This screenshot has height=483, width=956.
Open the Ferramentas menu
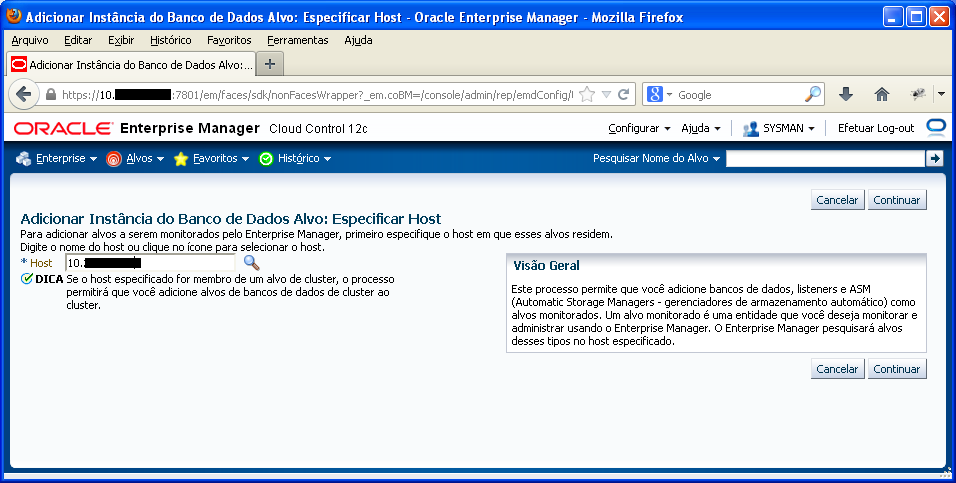298,40
